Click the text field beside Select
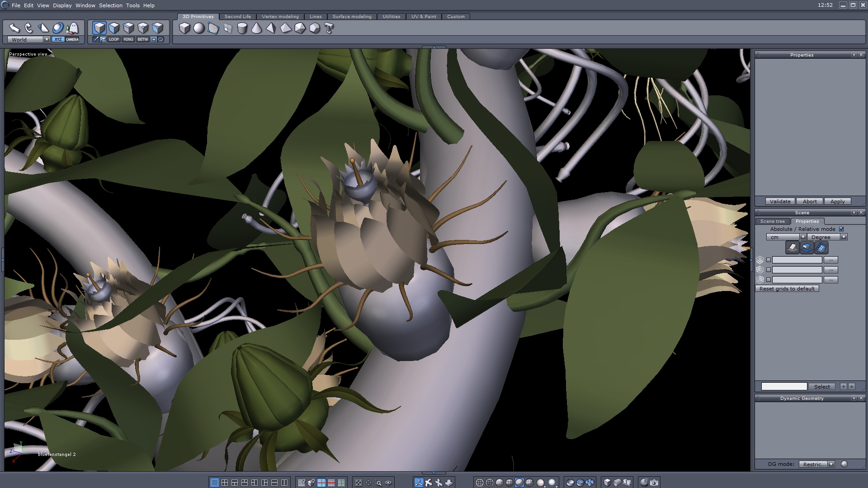This screenshot has width=868, height=488. [784, 386]
